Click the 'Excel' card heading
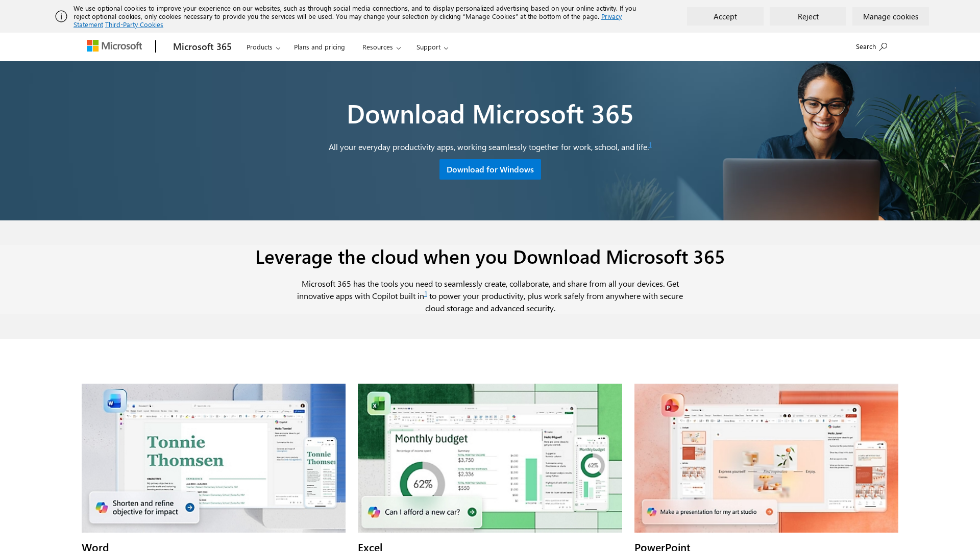 370,546
